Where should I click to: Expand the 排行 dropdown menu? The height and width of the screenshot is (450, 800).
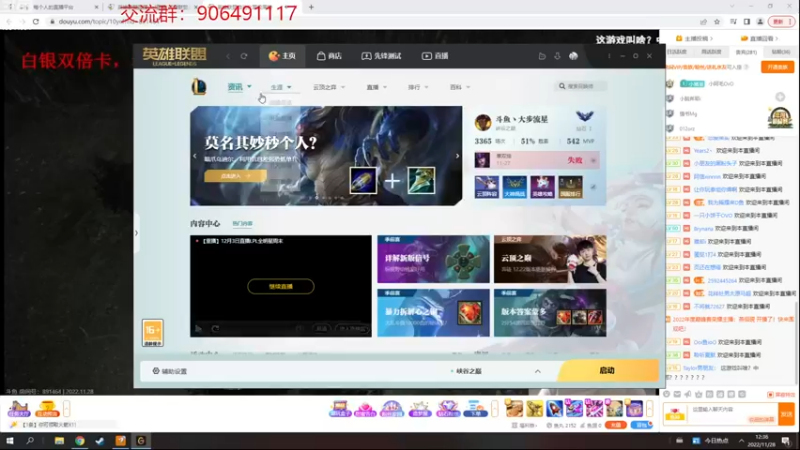pyautogui.click(x=418, y=87)
